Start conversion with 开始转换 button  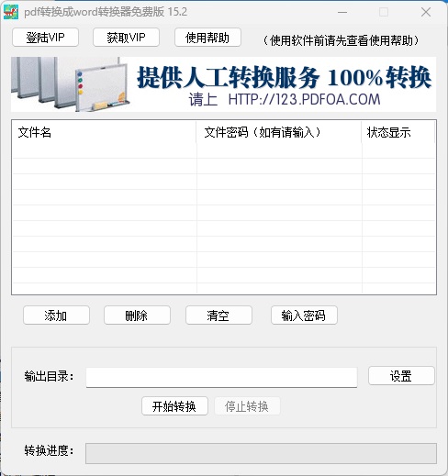coord(174,406)
